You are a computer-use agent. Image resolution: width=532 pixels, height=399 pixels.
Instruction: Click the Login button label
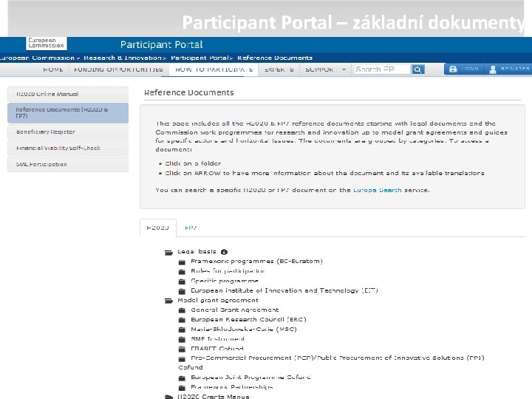tap(470, 69)
